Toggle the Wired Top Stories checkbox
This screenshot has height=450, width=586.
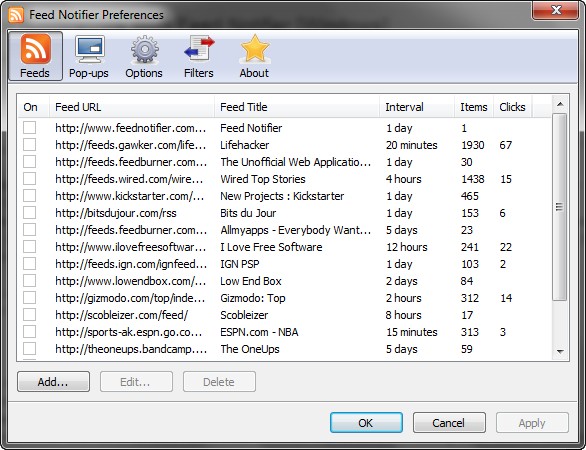30,179
